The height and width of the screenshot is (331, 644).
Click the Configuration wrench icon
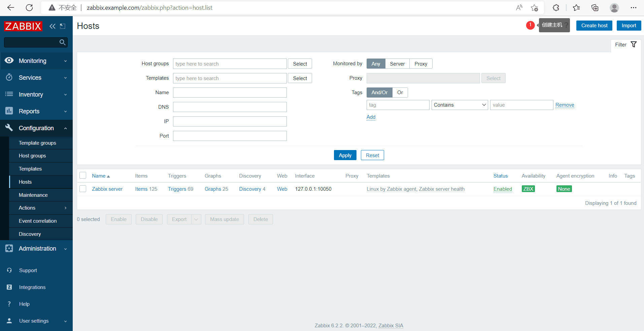9,128
